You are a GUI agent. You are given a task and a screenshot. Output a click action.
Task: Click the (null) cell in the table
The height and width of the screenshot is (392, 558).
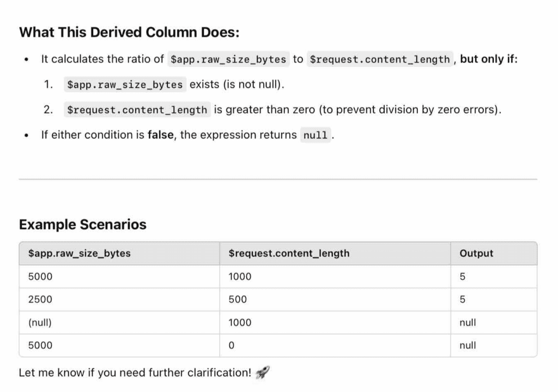[x=40, y=322]
